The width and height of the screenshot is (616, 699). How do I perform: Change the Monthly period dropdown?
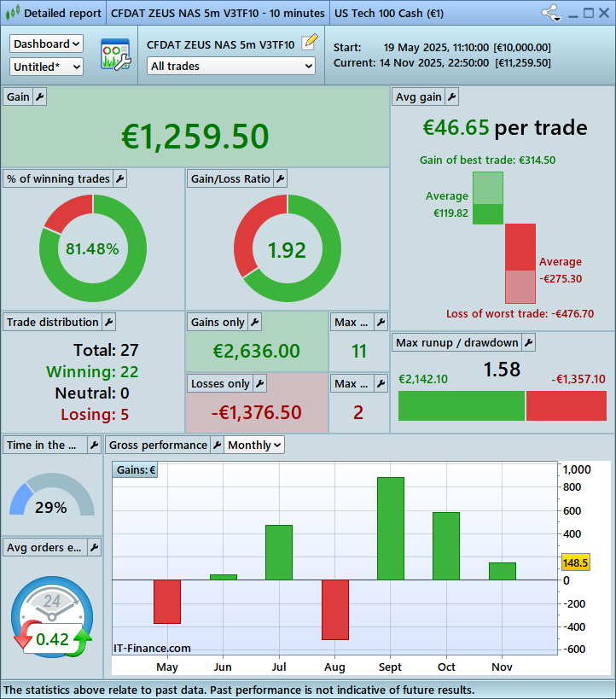[254, 445]
